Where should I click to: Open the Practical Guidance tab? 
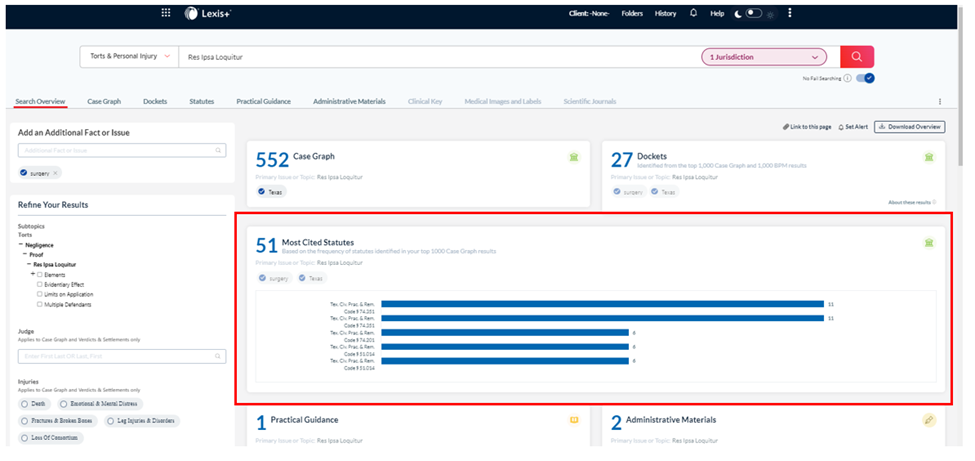[x=263, y=101]
